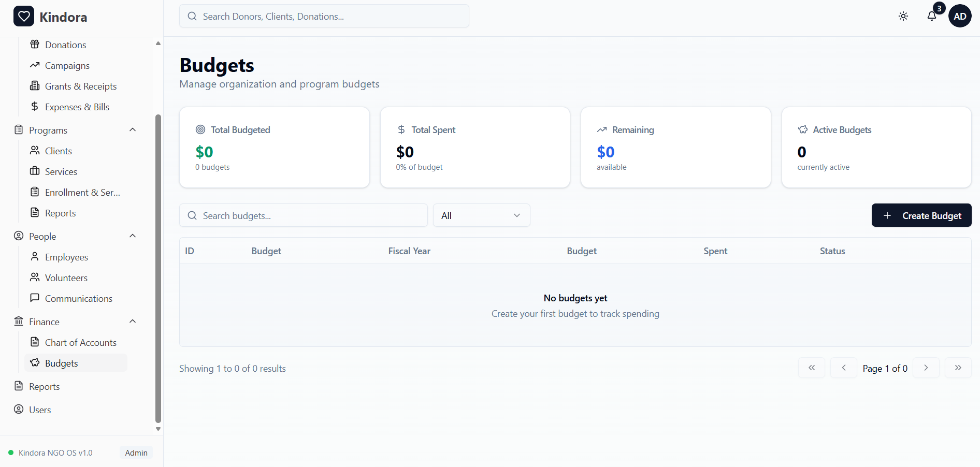The height and width of the screenshot is (467, 980).
Task: Click the Spent column header
Action: point(715,251)
